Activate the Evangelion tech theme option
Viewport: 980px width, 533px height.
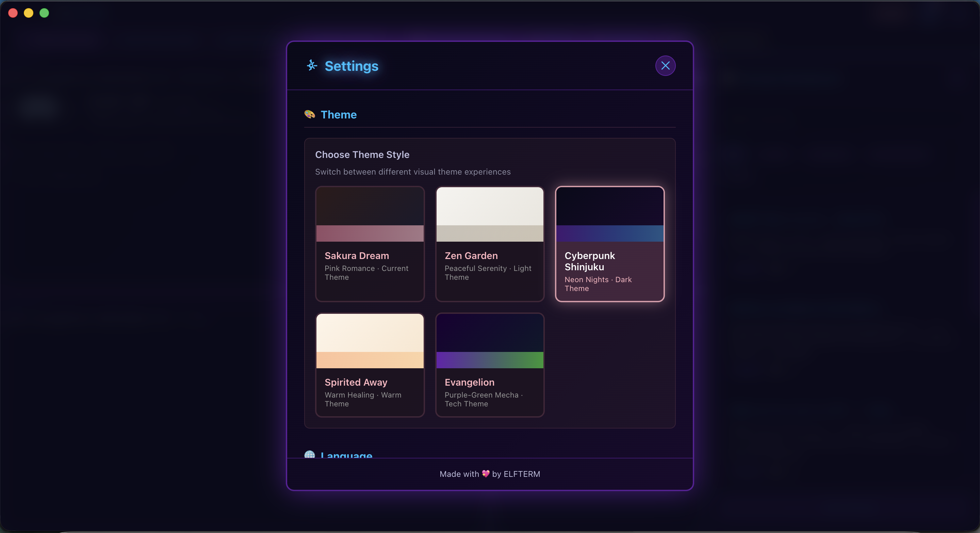(490, 365)
